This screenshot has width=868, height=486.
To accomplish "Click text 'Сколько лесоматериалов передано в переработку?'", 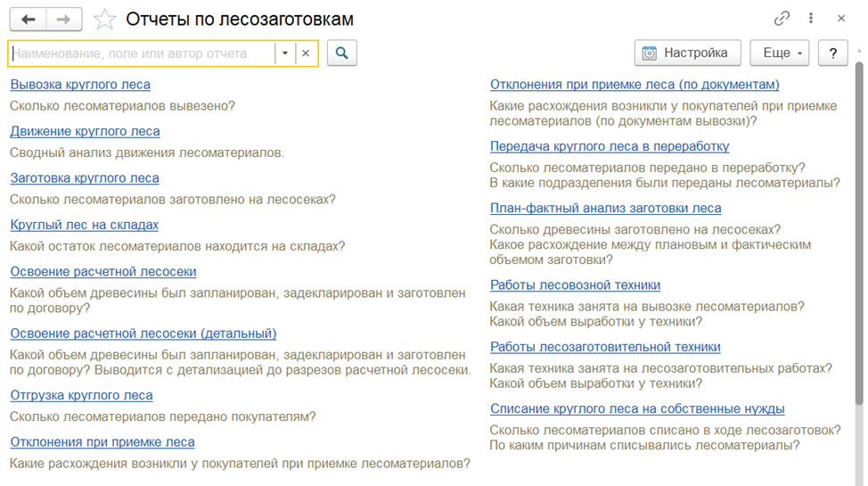I will (648, 168).
